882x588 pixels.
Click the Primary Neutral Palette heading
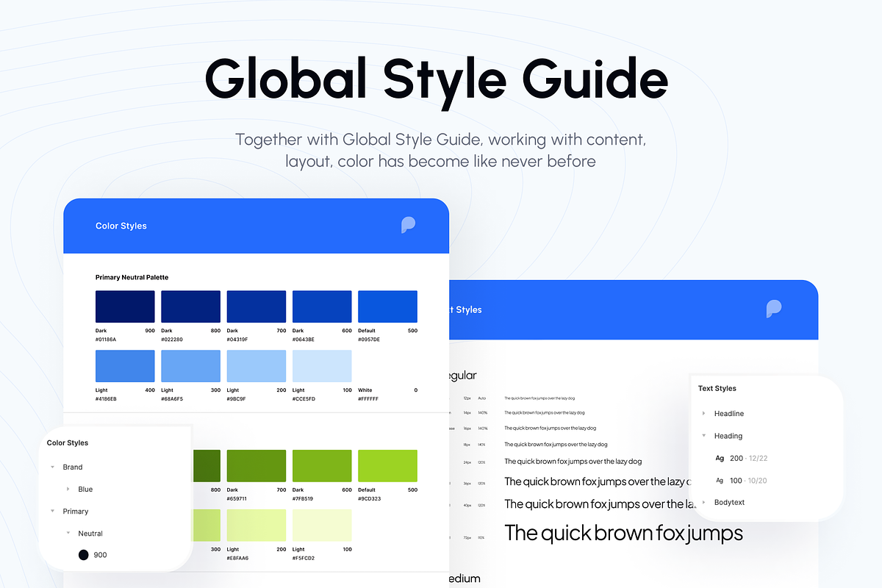(x=132, y=277)
